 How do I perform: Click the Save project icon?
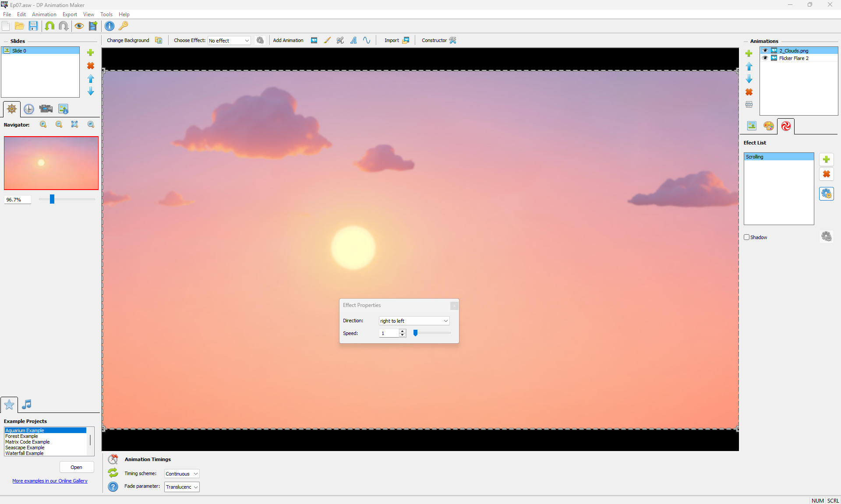tap(33, 26)
